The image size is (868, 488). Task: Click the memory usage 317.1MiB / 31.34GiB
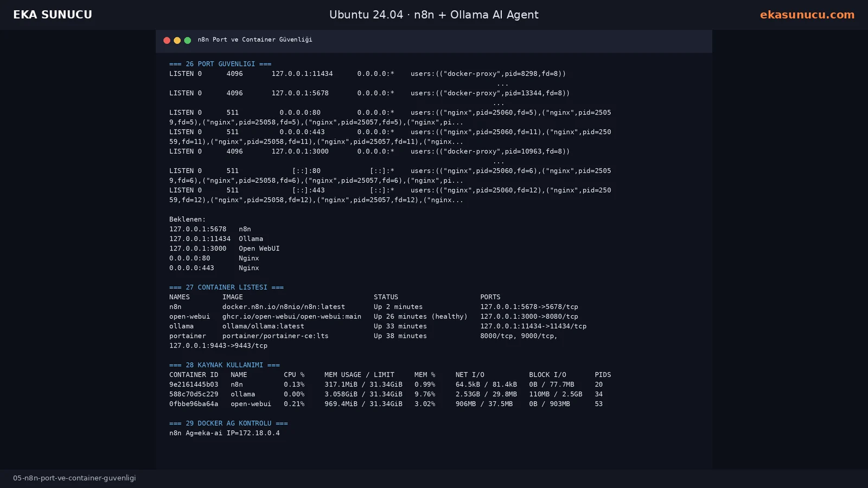coord(363,385)
